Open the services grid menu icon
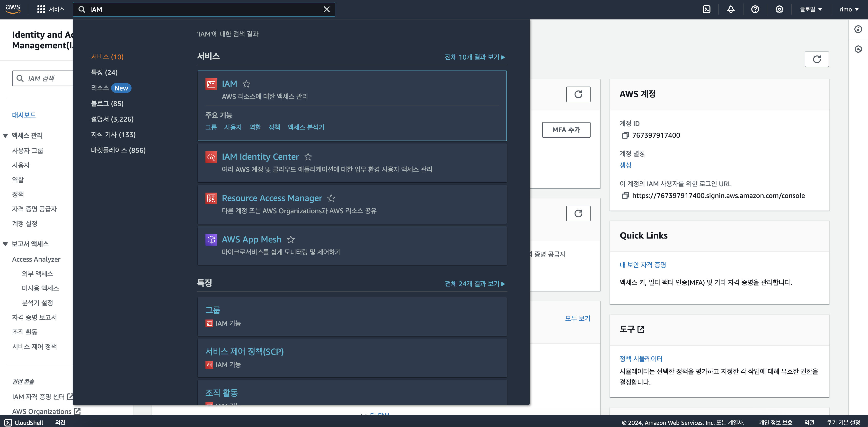Image resolution: width=868 pixels, height=427 pixels. click(41, 9)
